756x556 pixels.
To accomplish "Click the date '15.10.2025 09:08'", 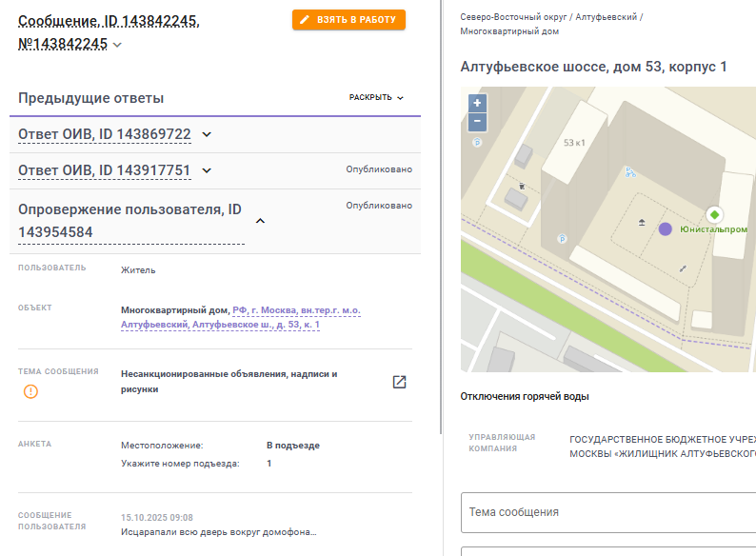I will pyautogui.click(x=157, y=518).
